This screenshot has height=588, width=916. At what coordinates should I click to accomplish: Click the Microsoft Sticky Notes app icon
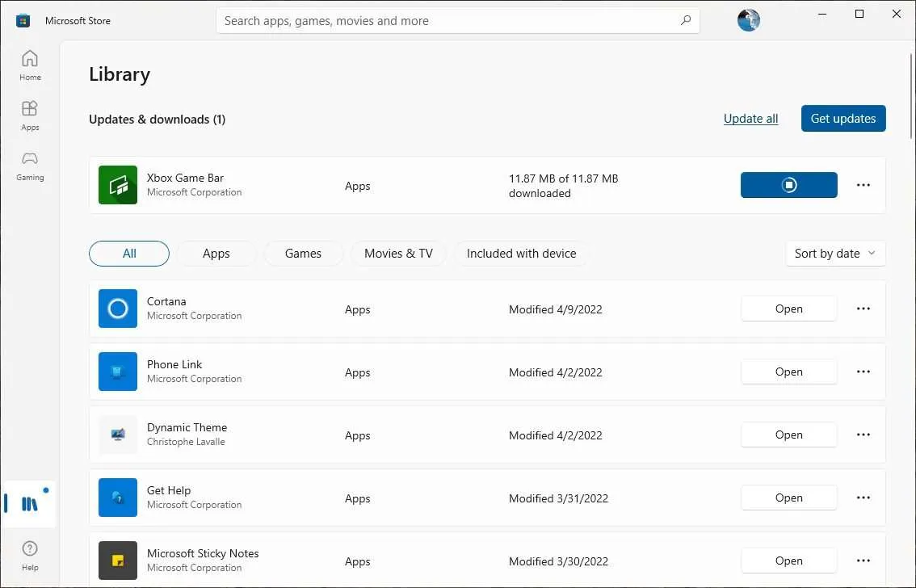point(118,561)
